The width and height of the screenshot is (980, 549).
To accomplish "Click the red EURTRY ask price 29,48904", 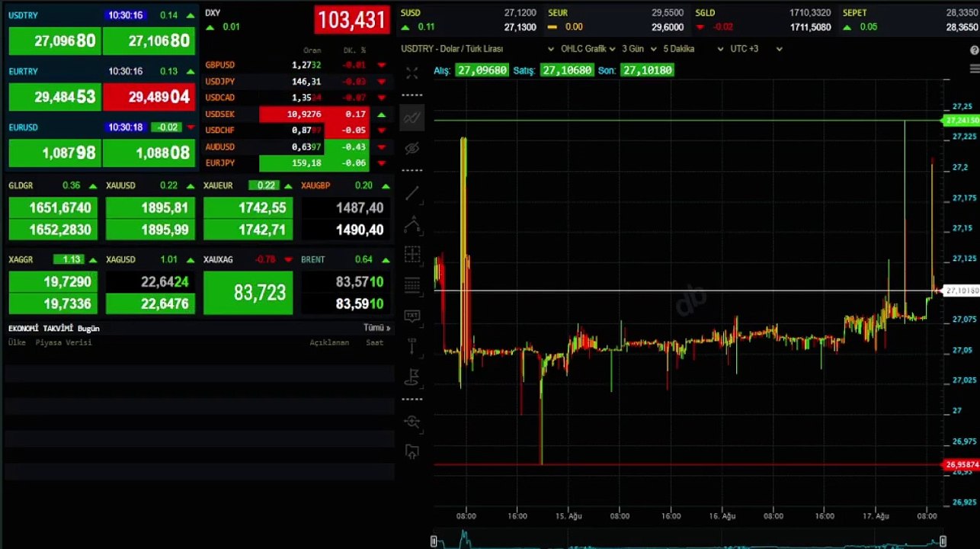I will 149,97.
